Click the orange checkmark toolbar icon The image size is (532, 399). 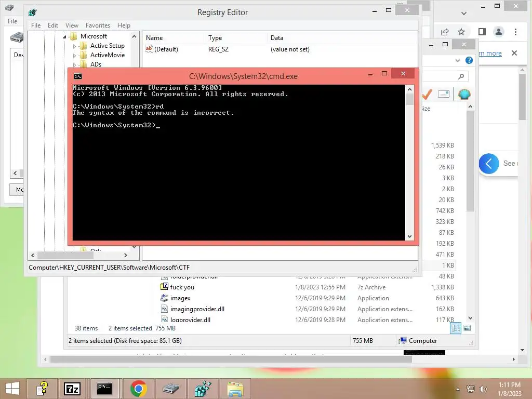427,94
